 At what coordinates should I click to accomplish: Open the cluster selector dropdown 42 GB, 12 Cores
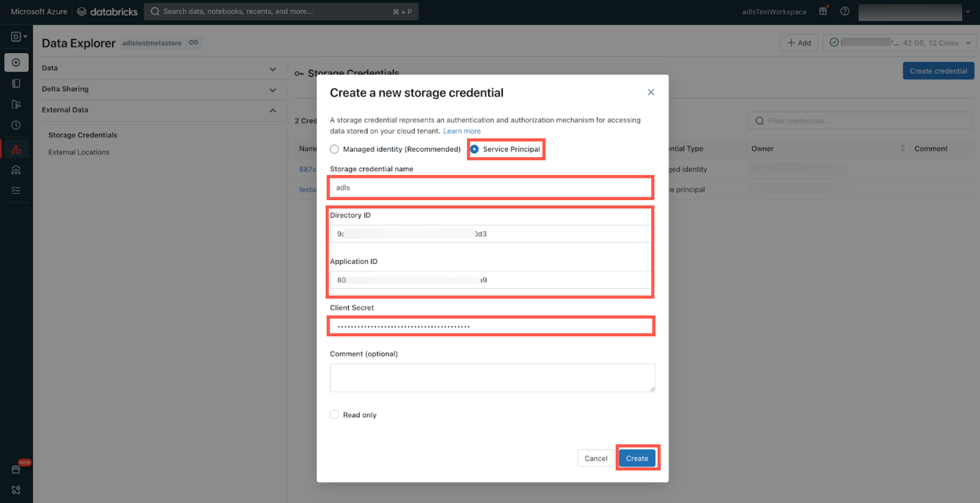[899, 43]
